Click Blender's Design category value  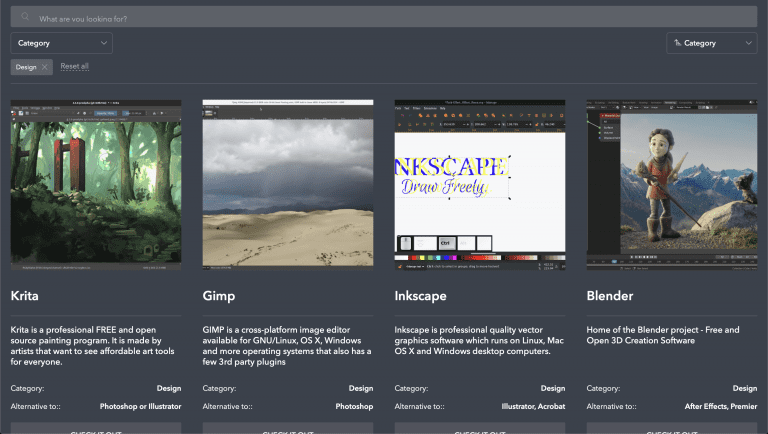[x=745, y=388]
